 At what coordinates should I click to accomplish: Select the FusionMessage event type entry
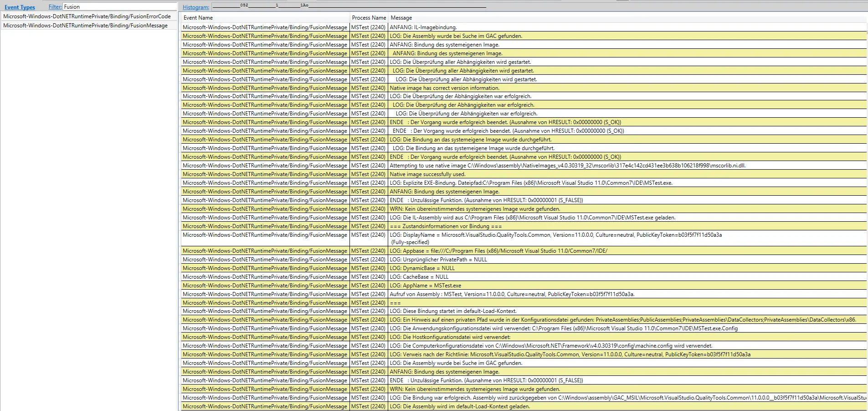[85, 26]
